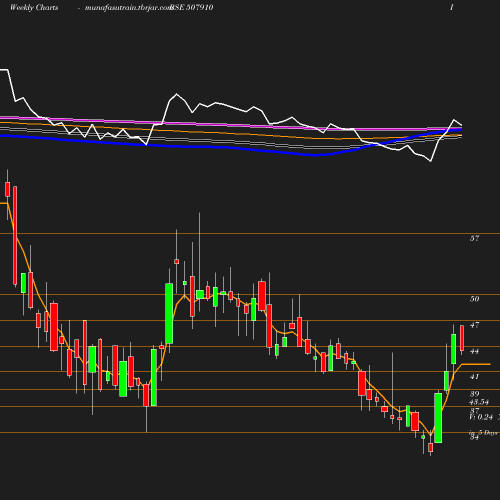Click the 'Weekly Charts' title text

pyautogui.click(x=34, y=7)
